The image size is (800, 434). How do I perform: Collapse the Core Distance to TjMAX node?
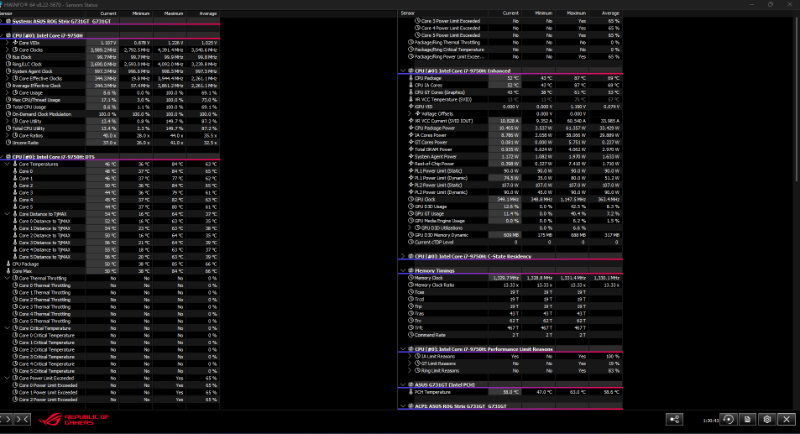coord(7,214)
